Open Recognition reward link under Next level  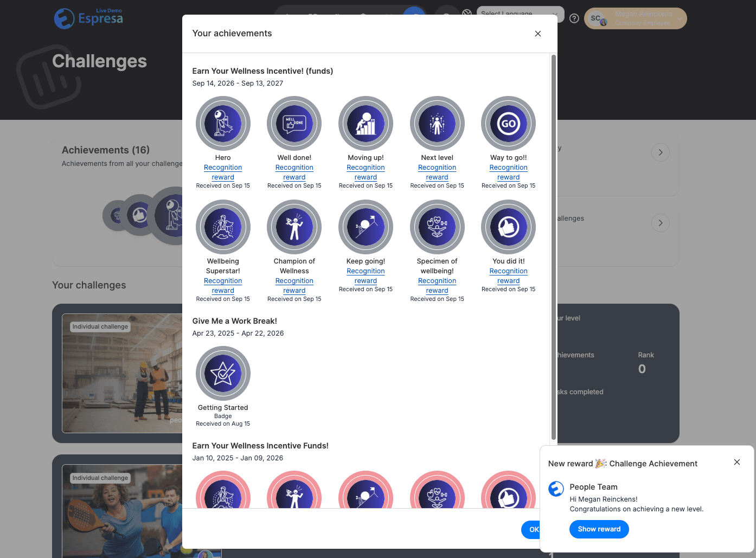(437, 172)
